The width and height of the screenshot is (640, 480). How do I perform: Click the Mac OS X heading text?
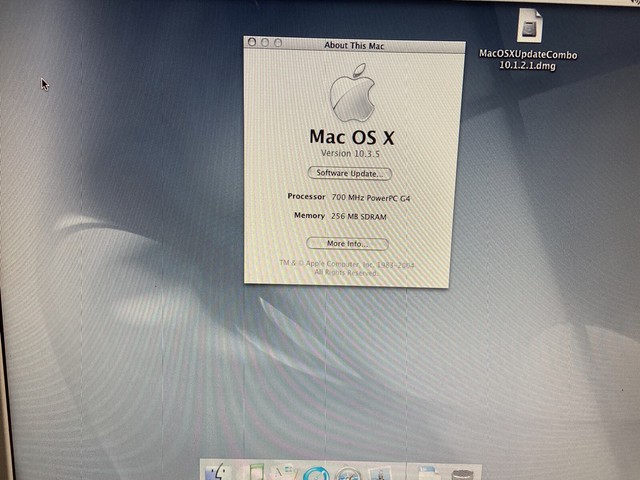point(352,137)
